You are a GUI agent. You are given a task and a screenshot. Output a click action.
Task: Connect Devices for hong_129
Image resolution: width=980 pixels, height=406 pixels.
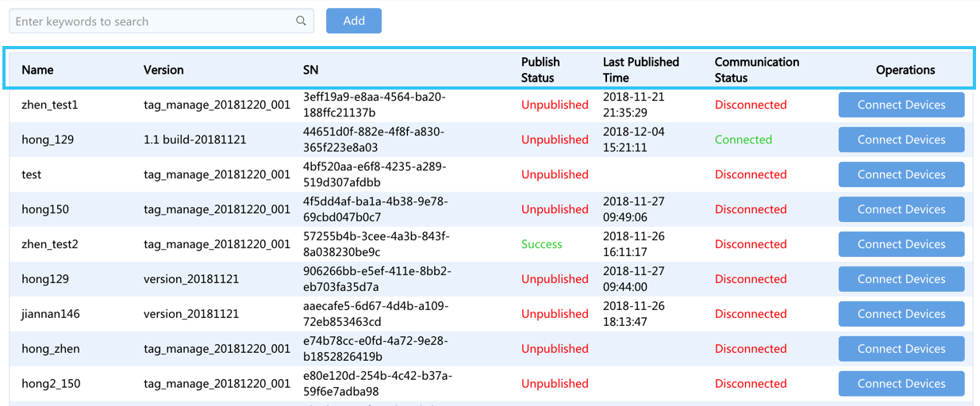[901, 140]
